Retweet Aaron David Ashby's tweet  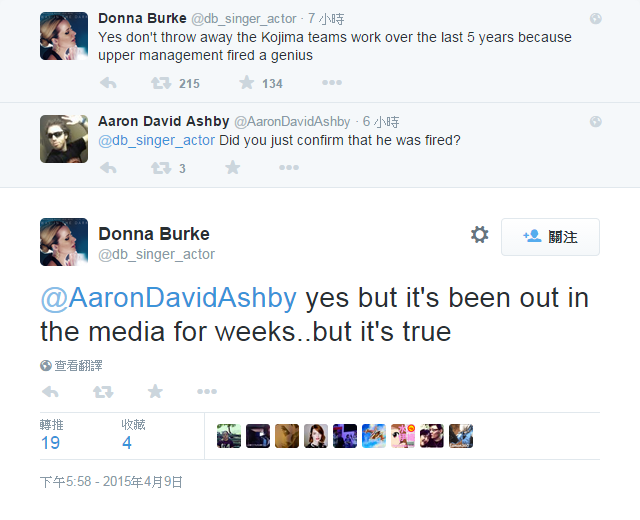pos(160,168)
